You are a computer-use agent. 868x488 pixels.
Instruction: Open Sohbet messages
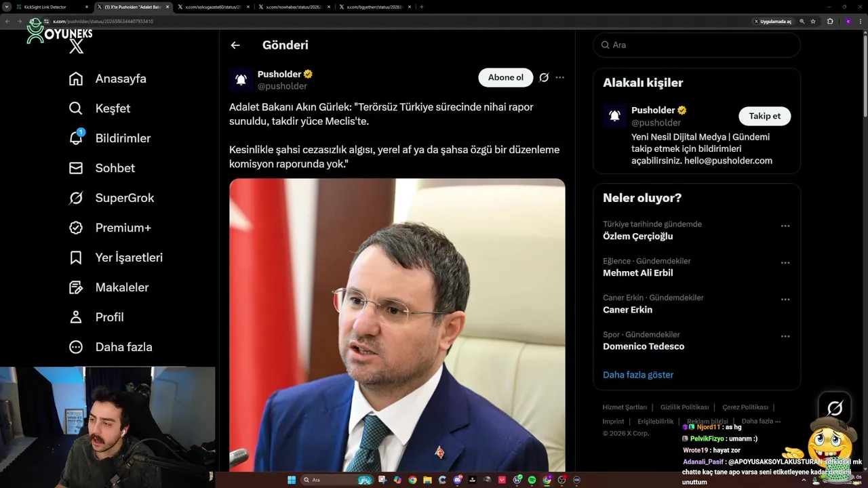[x=102, y=168]
